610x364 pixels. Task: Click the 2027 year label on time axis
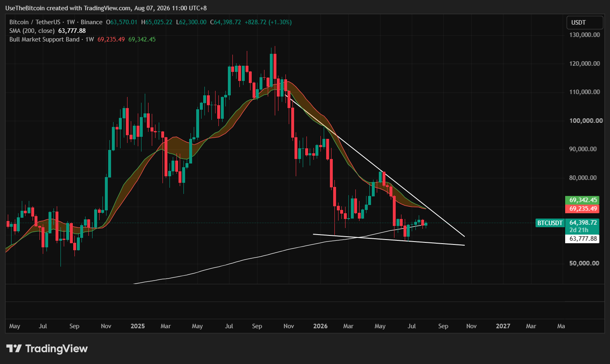tap(503, 326)
